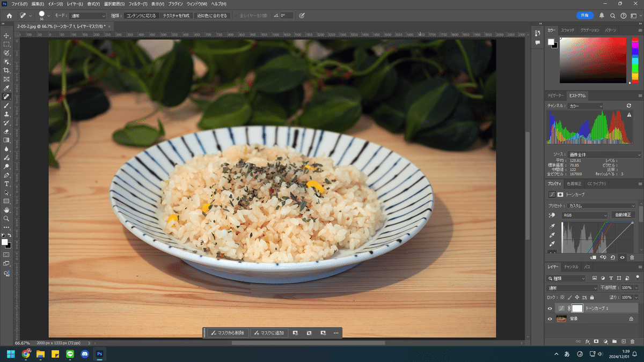Open the 不透明度 percentage dropdown arrow
This screenshot has height=362, width=644.
636,288
